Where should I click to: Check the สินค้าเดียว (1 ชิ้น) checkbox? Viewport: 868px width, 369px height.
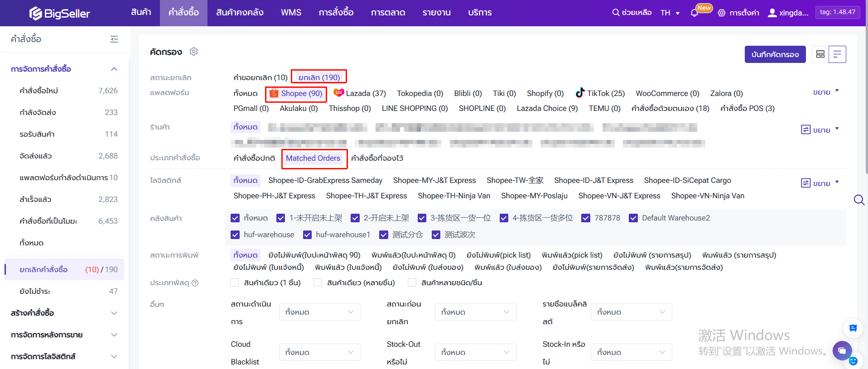click(x=235, y=283)
